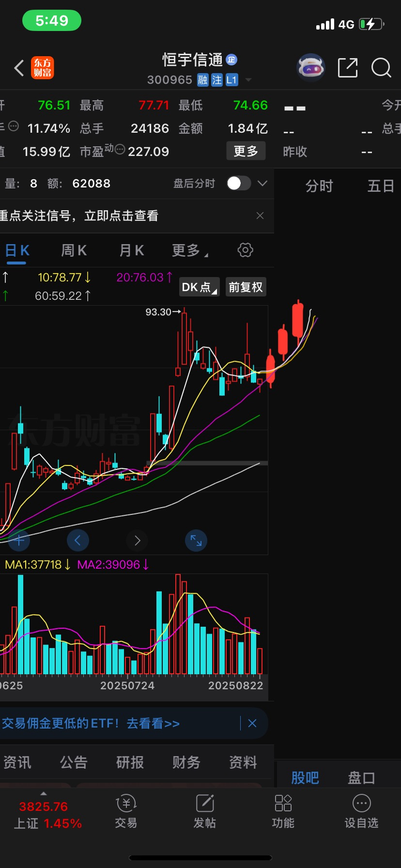This screenshot has width=401, height=868.
Task: Tap the 更多 quote details button
Action: (246, 151)
